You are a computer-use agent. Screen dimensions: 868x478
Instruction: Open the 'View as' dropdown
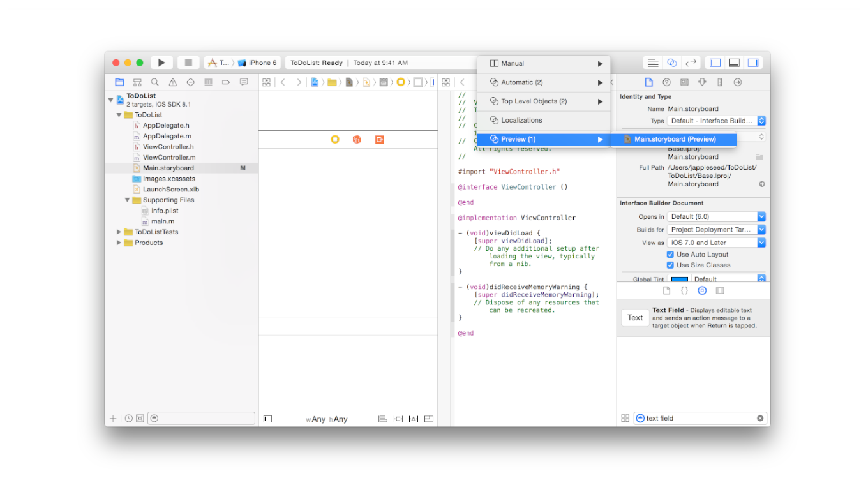(715, 243)
